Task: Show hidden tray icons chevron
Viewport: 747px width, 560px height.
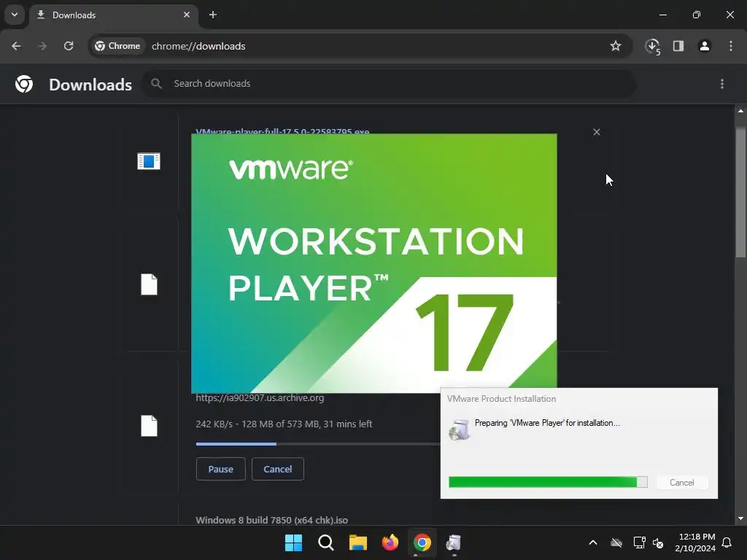Action: click(x=593, y=542)
